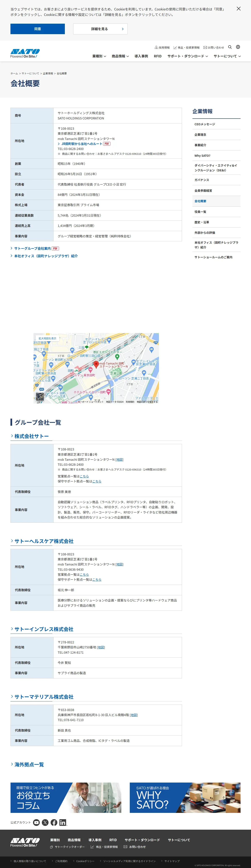The height and width of the screenshot is (868, 251).
Task: Select 全員参画経営 in sidebar
Action: click(216, 191)
